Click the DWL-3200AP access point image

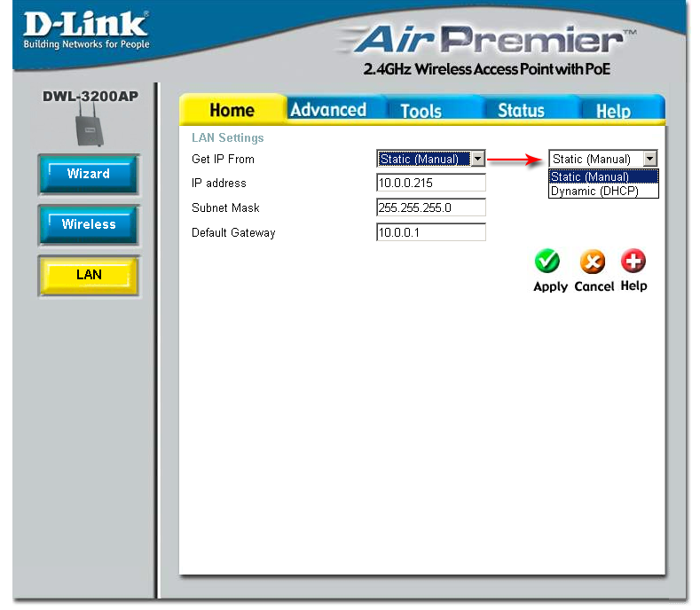point(90,126)
